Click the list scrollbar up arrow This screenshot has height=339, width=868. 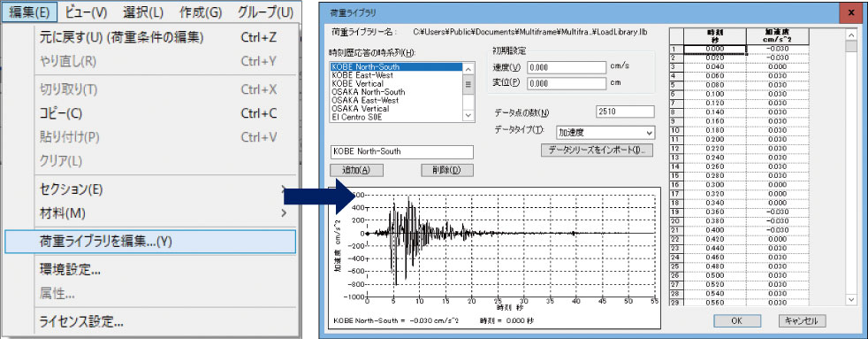(468, 69)
